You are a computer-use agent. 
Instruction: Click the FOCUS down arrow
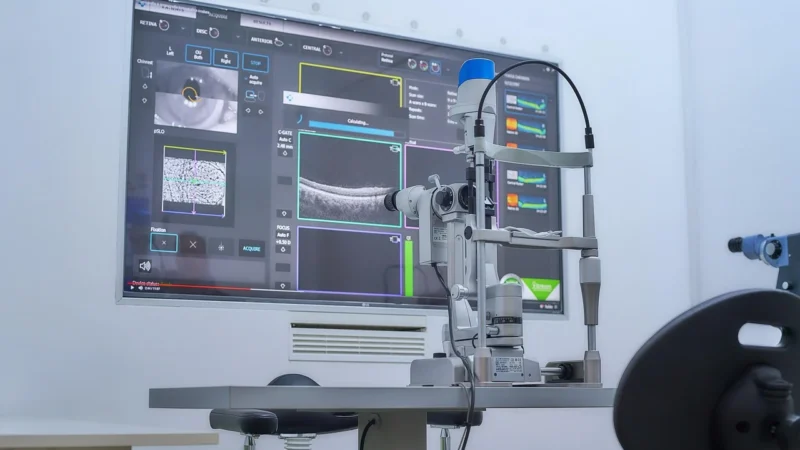click(283, 286)
